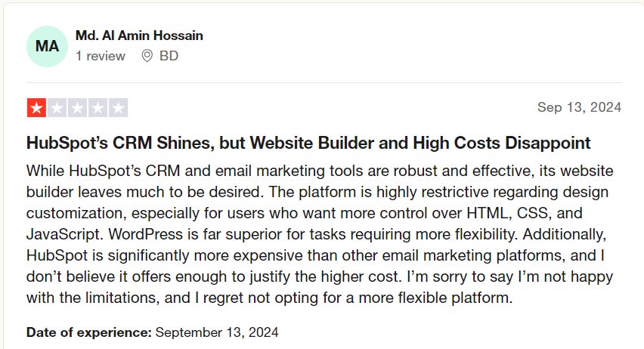Image resolution: width=644 pixels, height=349 pixels.
Task: Click the 'September 13, 2024' experience date text
Action: (x=217, y=332)
